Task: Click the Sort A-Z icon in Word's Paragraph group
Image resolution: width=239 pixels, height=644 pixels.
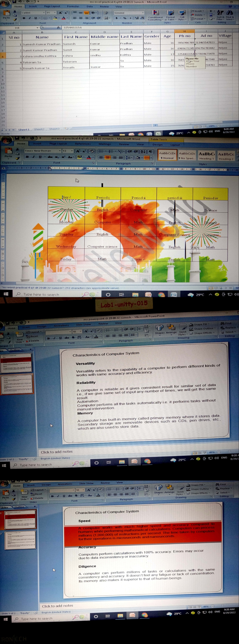Action: coord(143,152)
